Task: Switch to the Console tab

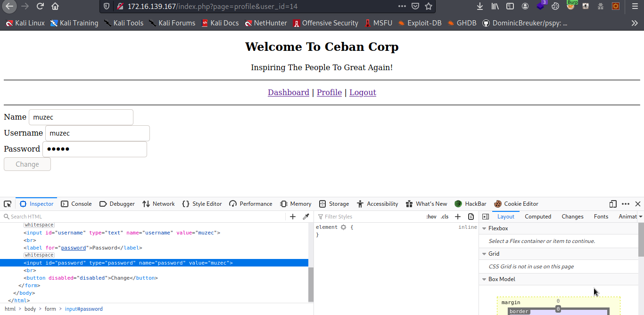Action: coord(76,204)
